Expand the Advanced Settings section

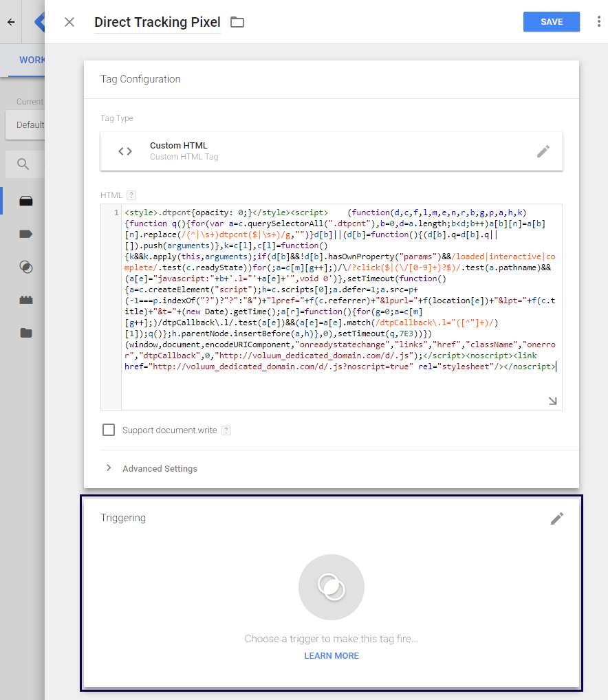159,468
